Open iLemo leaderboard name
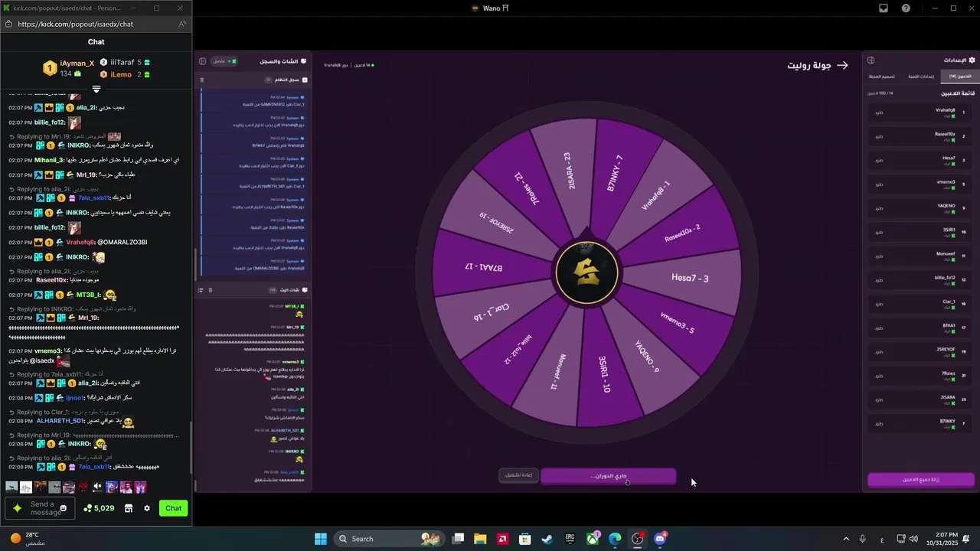 pyautogui.click(x=121, y=74)
